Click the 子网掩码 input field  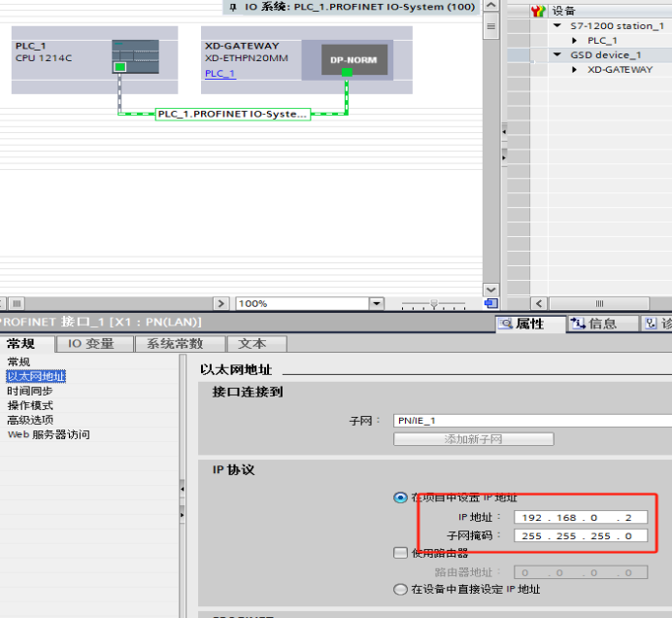click(x=581, y=536)
